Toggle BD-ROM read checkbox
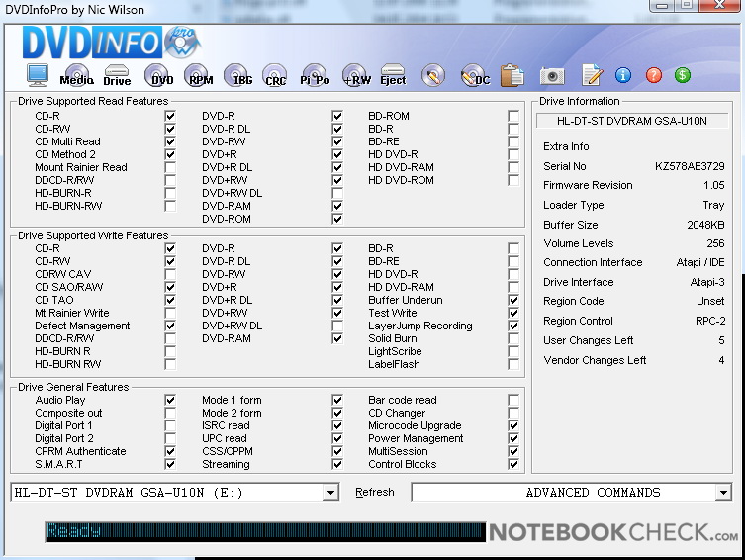Screen dimensions: 745x560 click(x=513, y=116)
